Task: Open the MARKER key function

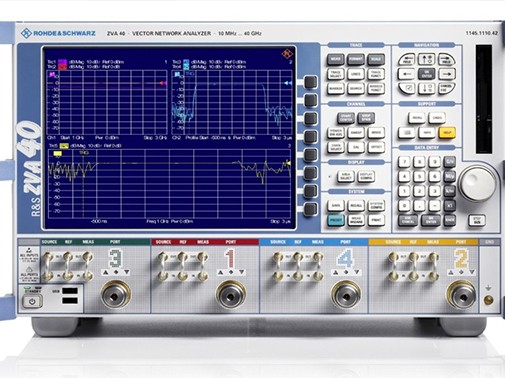Action: tap(336, 88)
